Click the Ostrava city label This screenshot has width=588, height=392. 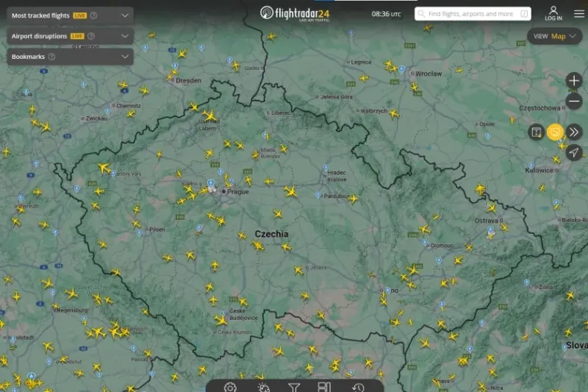pos(487,221)
